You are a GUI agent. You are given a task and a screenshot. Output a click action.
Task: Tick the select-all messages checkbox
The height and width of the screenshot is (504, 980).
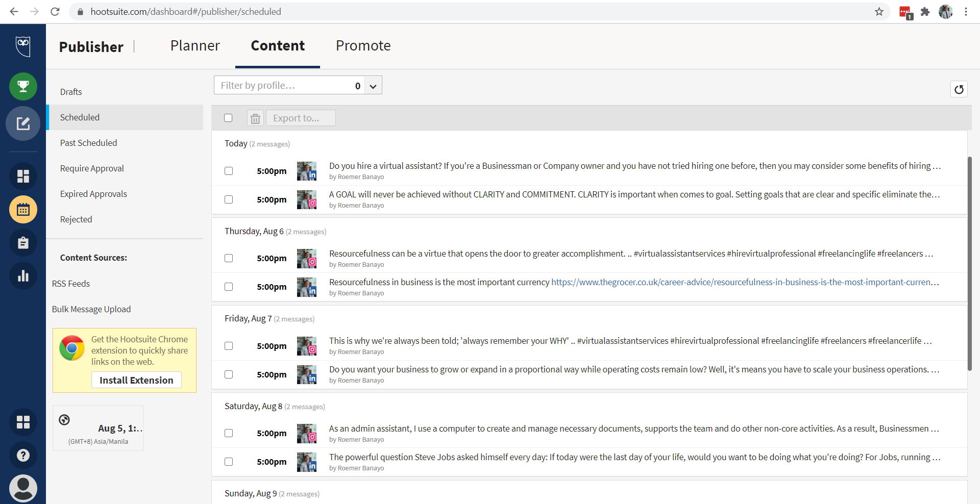228,118
